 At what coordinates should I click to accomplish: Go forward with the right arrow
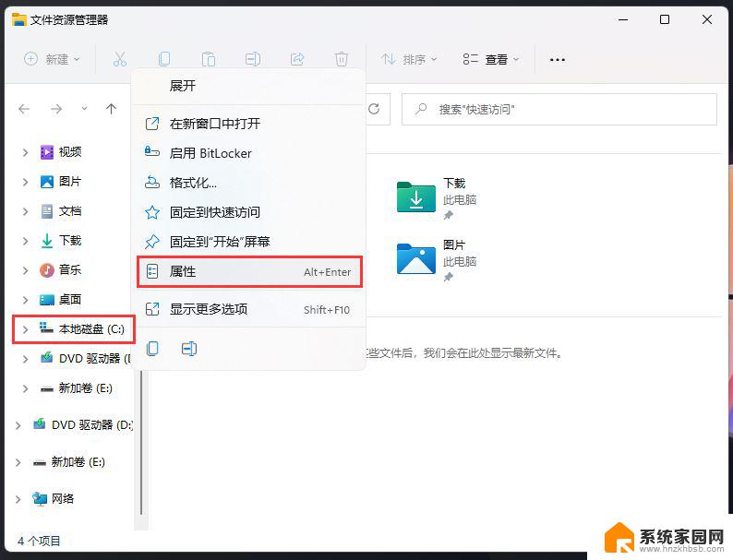(56, 109)
